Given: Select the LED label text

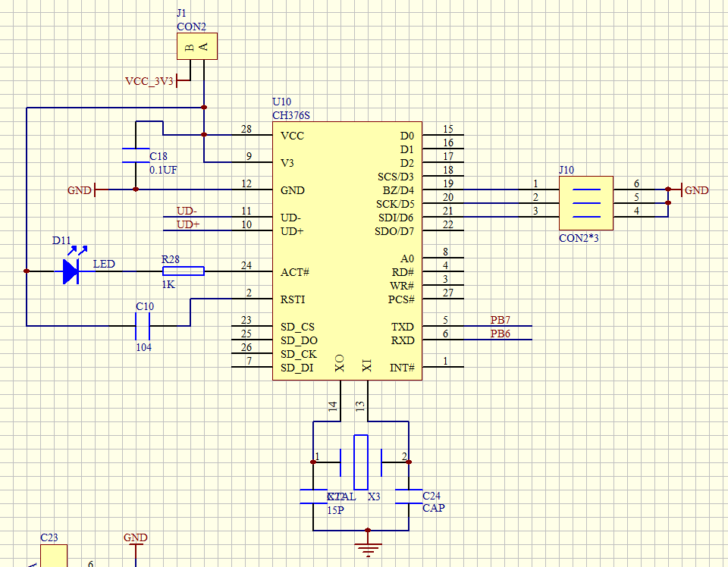Looking at the screenshot, I should 104,264.
